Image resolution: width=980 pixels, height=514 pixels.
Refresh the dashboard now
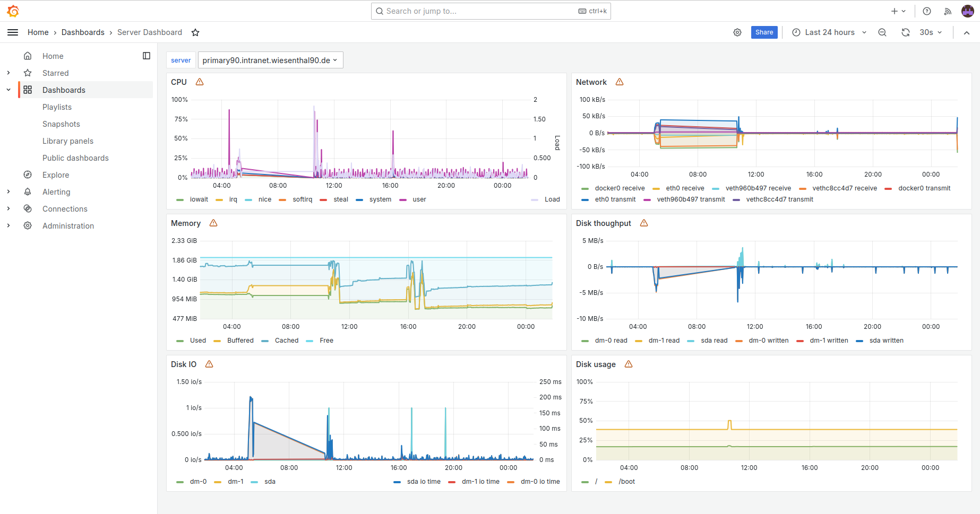[906, 32]
